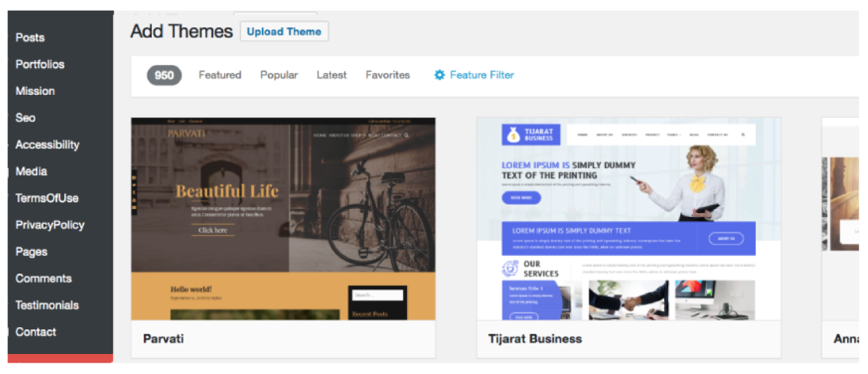
Task: Click the Parvati theme preview thumbnail
Action: point(283,219)
